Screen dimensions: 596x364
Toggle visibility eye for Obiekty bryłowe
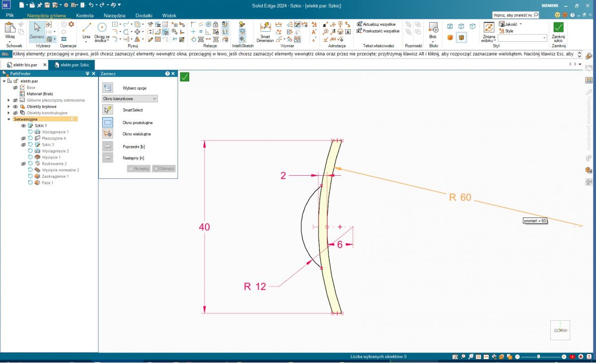[15, 107]
